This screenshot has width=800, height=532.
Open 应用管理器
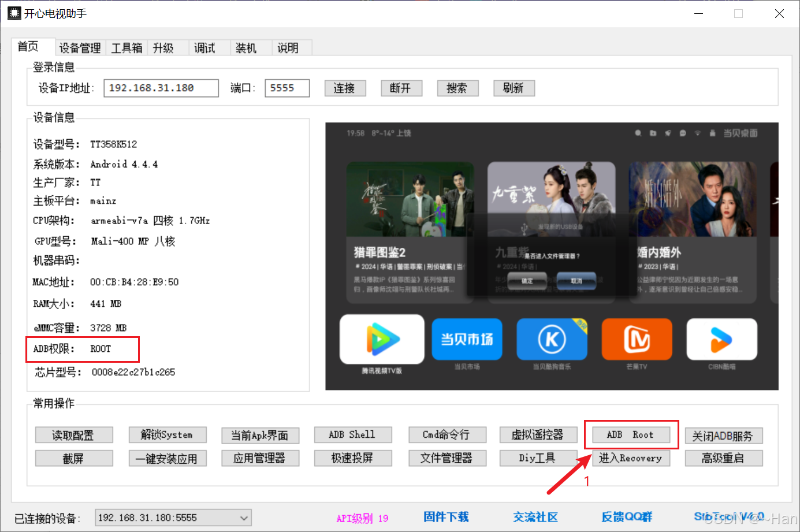pyautogui.click(x=260, y=458)
